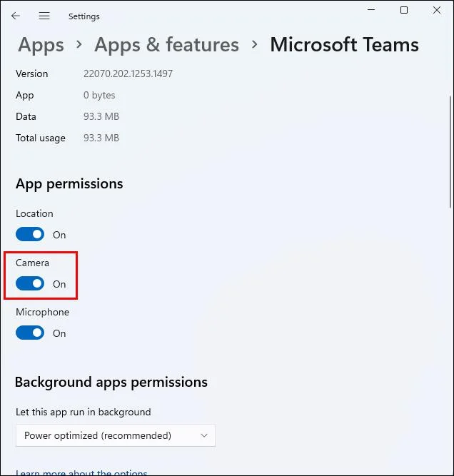Click the Microphone permission label

(x=43, y=312)
